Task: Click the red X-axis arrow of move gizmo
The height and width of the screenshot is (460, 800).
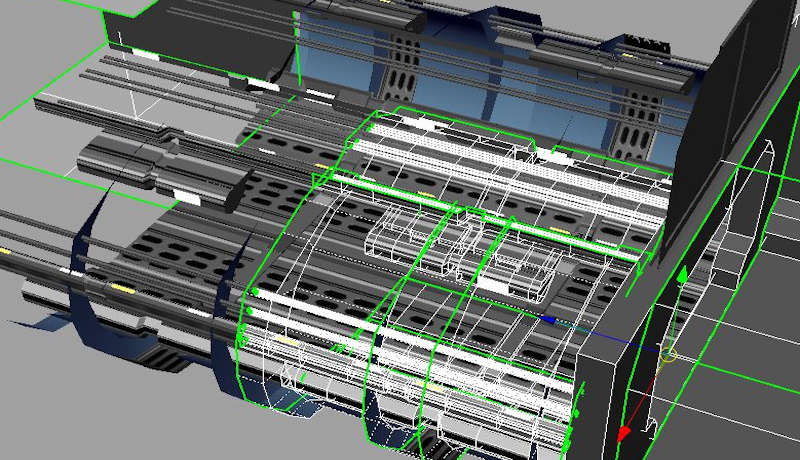Action: tap(623, 434)
